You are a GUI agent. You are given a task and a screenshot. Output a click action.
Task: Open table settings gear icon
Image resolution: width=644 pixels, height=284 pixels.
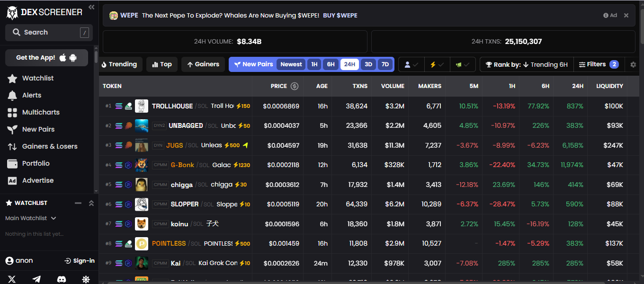[633, 64]
